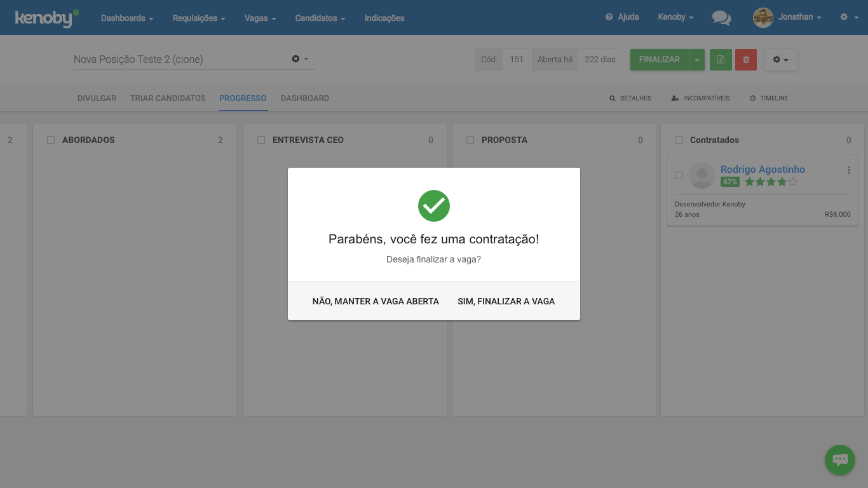Click SIM, FINALIZAR A VAGA

[506, 301]
